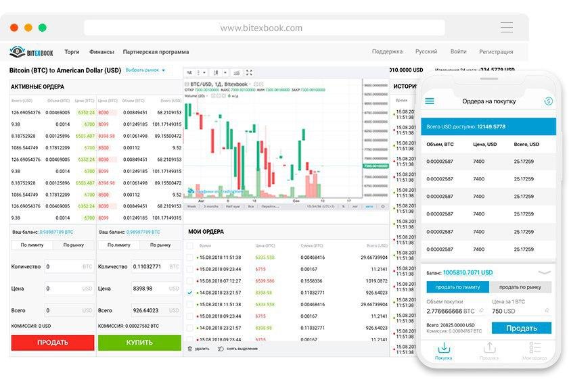Expand the chart style dropdown arrow
Screen dimensions: 569x392
[225, 72]
